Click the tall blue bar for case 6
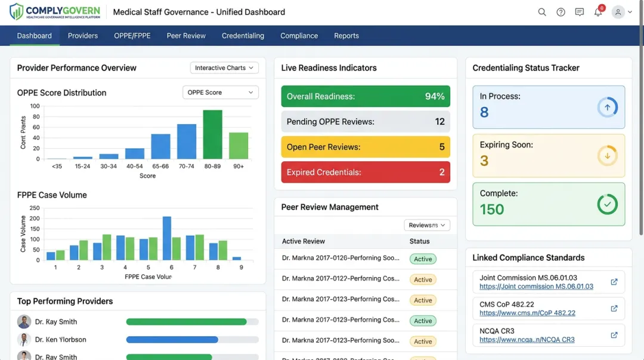The height and width of the screenshot is (360, 644). click(167, 238)
